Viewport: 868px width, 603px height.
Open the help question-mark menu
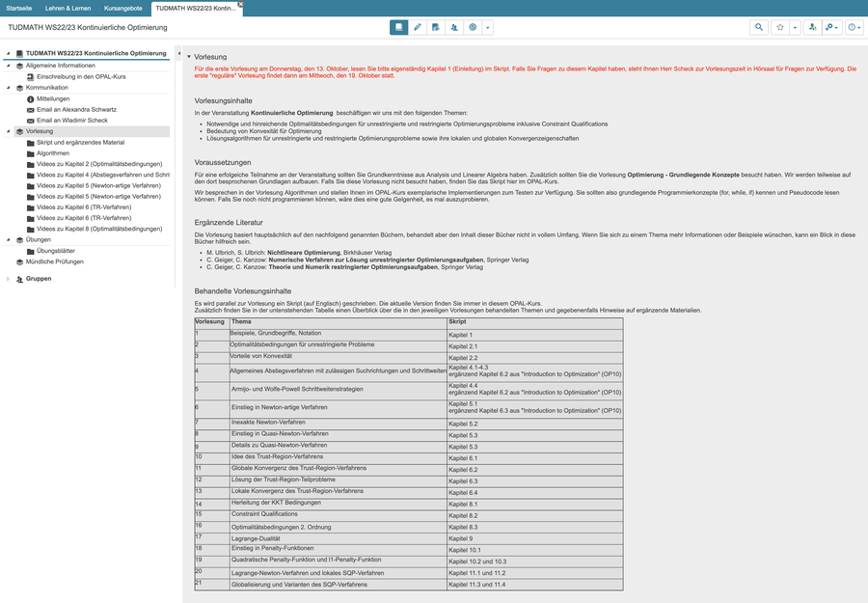(x=854, y=27)
